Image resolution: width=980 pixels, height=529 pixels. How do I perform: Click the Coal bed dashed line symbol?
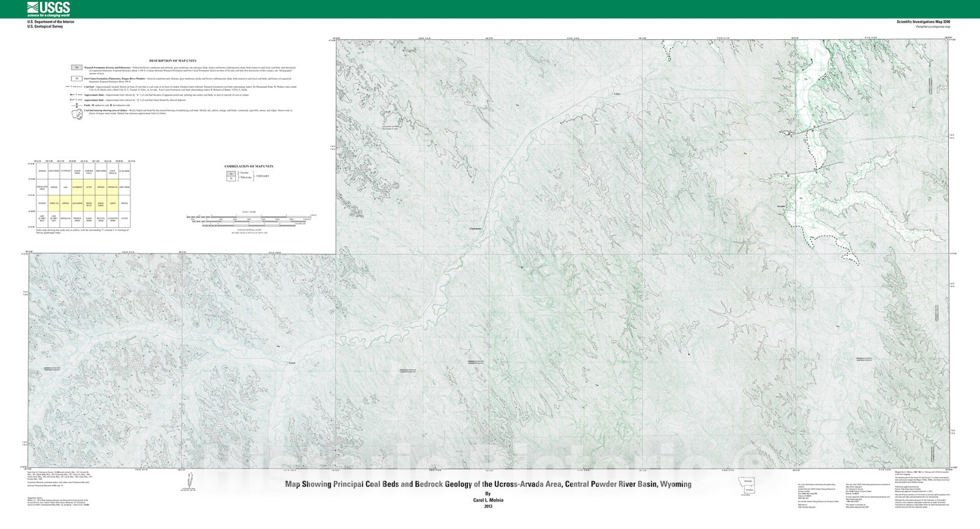click(75, 87)
